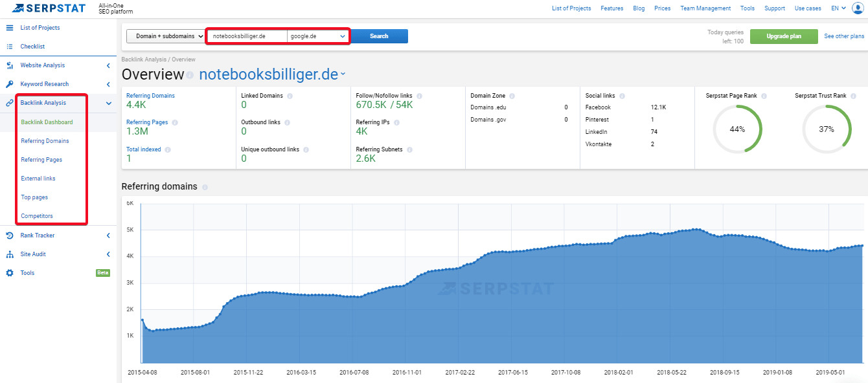
Task: Open Top pages in sidebar
Action: [34, 197]
